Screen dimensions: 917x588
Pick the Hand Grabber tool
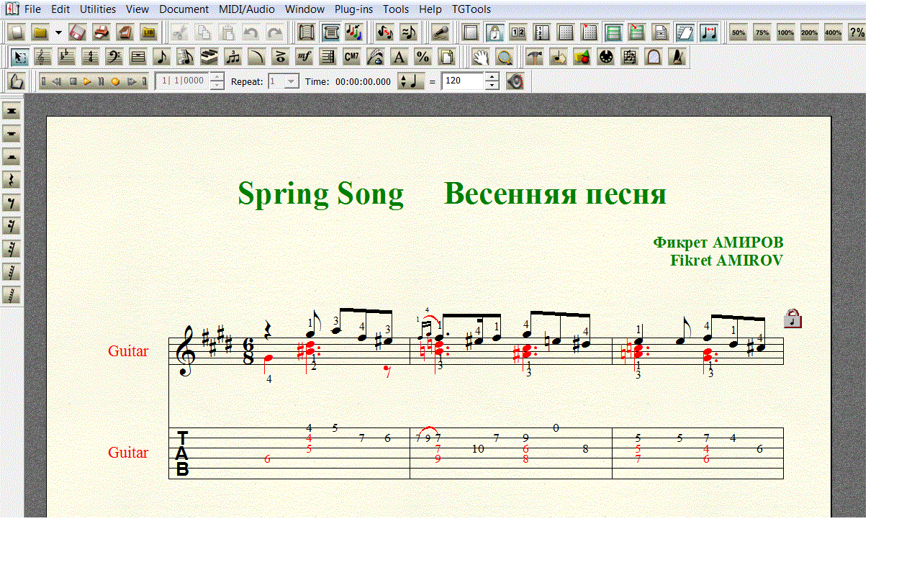[481, 57]
